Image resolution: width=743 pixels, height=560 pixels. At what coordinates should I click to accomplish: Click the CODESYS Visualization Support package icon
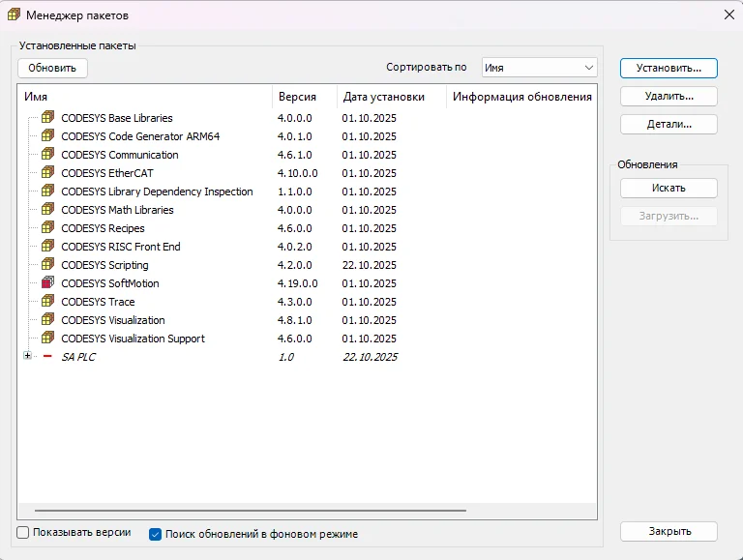pos(47,338)
